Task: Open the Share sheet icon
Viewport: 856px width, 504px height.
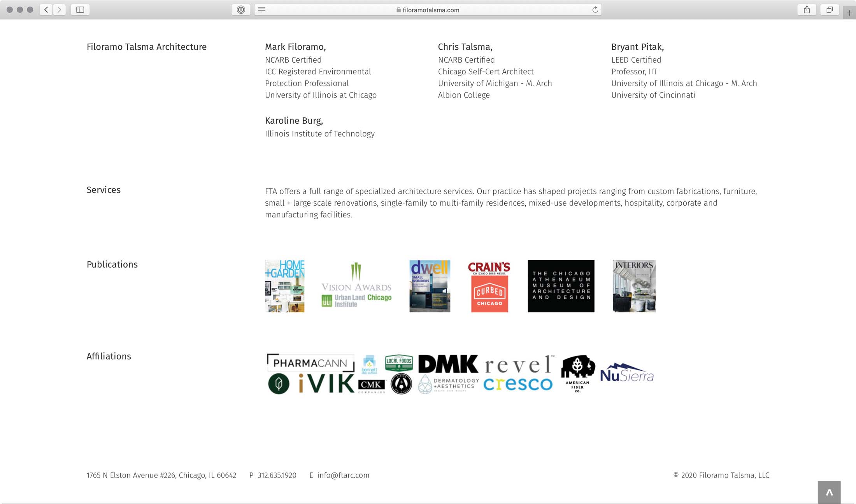Action: 807,10
